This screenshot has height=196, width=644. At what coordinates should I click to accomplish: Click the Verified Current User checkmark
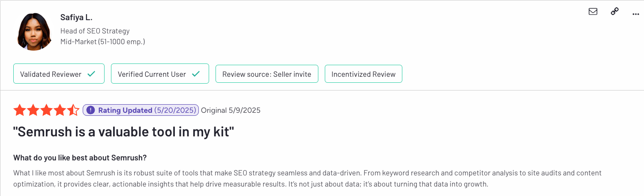pos(196,74)
